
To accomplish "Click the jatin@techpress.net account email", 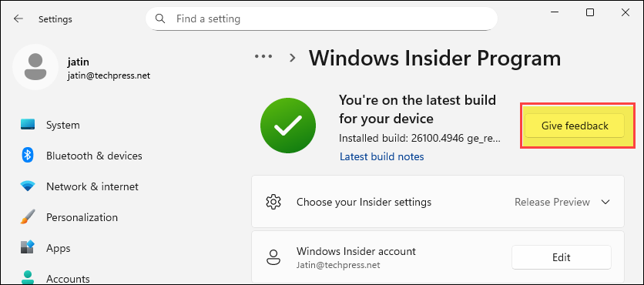I will pyautogui.click(x=109, y=76).
